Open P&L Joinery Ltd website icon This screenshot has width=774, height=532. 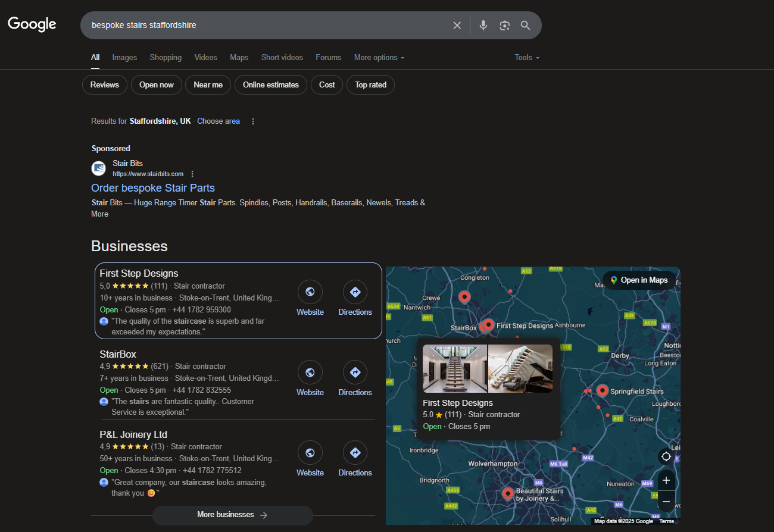pyautogui.click(x=310, y=453)
